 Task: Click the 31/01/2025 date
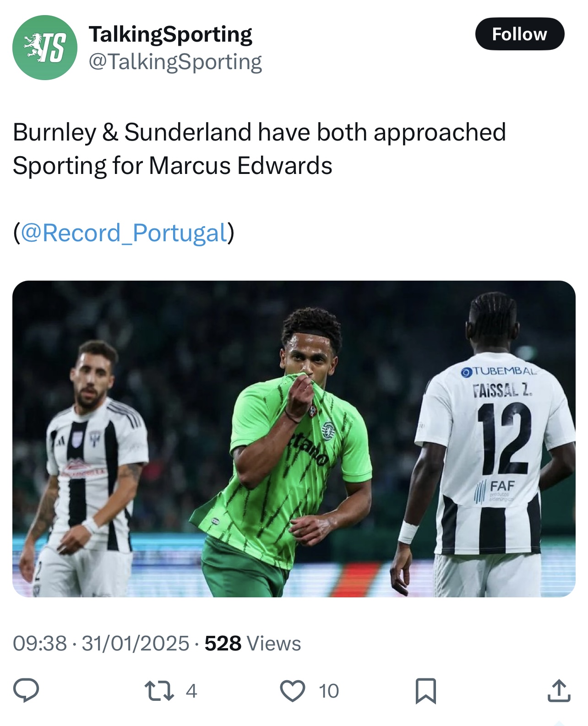coord(136,643)
